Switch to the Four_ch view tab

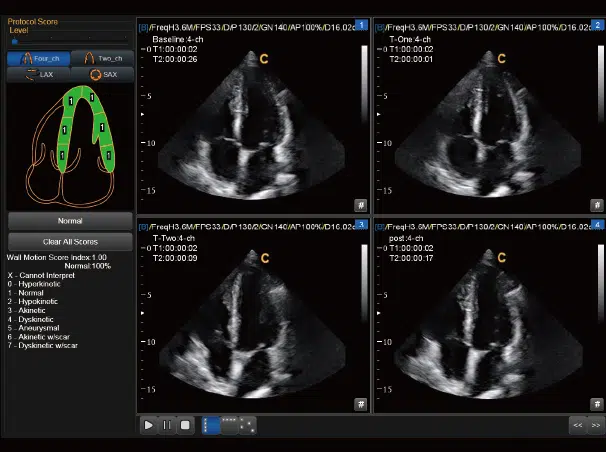[39, 58]
